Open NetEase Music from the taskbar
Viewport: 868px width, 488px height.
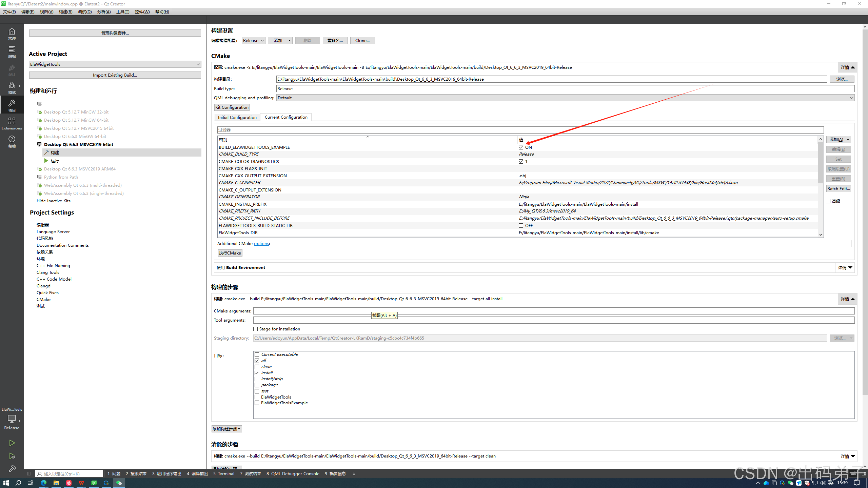(x=69, y=483)
